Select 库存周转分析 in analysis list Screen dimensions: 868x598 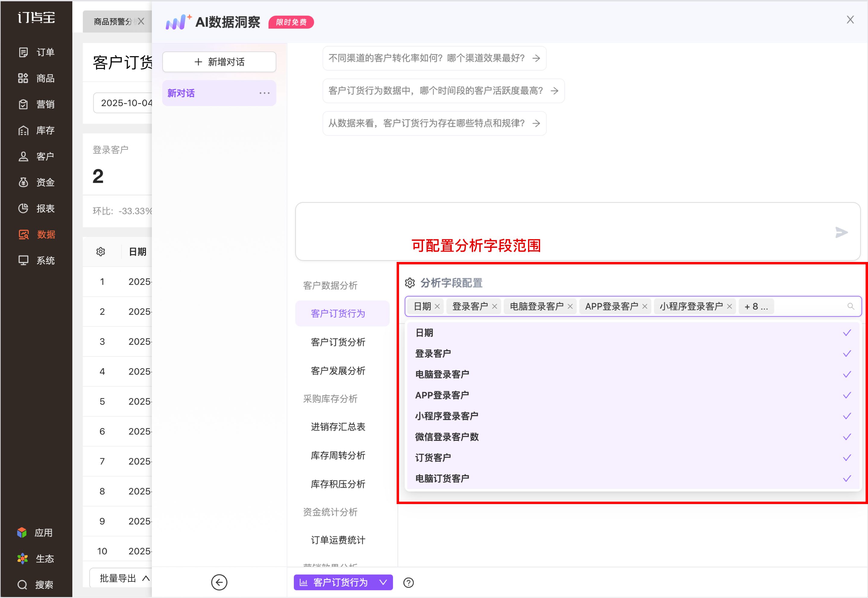(338, 456)
